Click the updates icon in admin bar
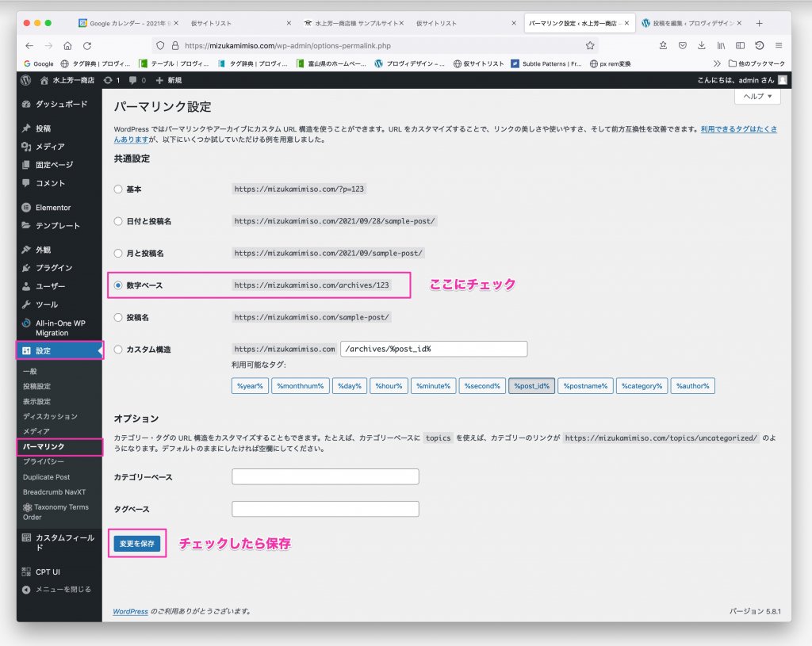Screen dimensions: 812x646 [x=111, y=80]
